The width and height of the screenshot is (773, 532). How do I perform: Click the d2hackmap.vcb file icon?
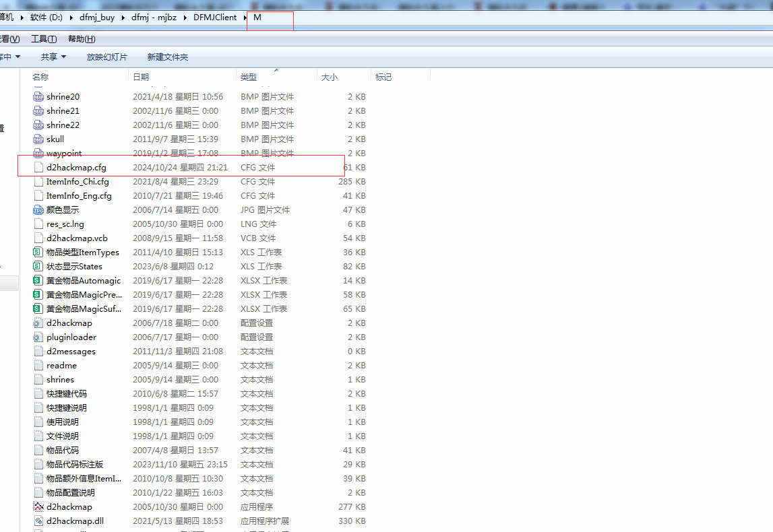pyautogui.click(x=38, y=238)
